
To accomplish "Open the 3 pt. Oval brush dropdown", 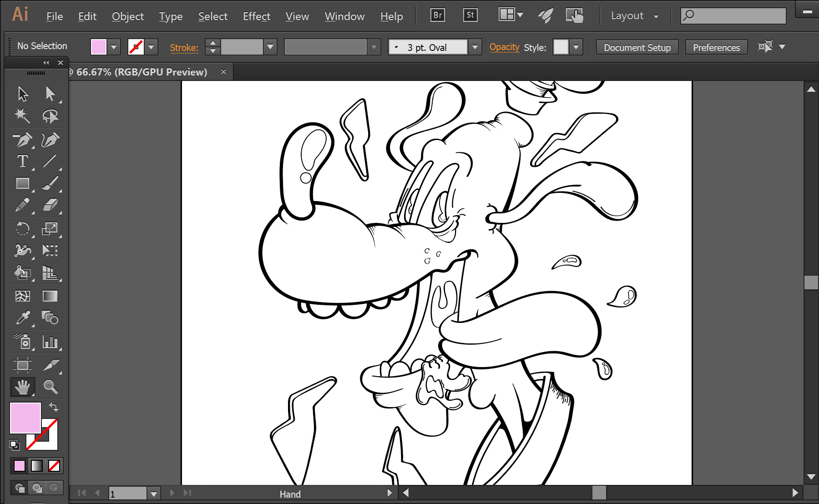I will [475, 47].
